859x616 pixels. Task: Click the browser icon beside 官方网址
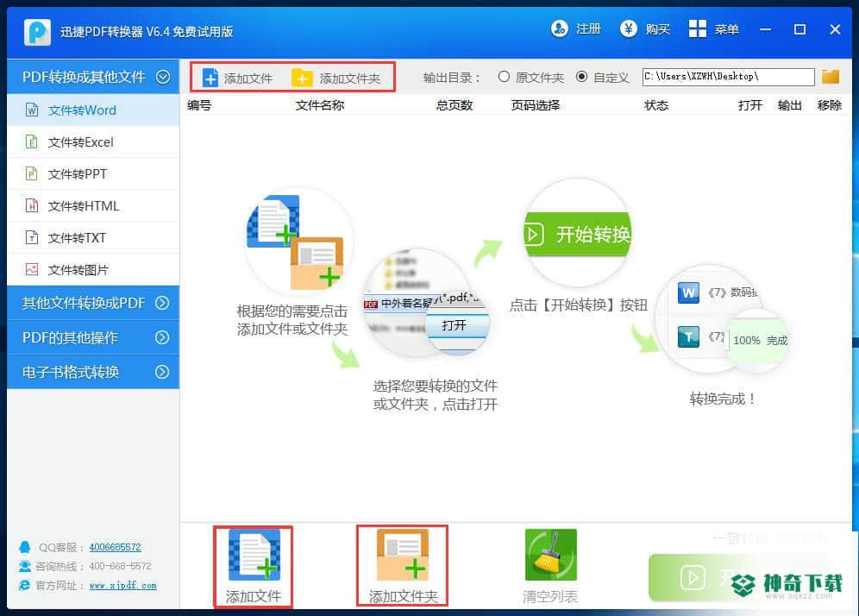[25, 585]
